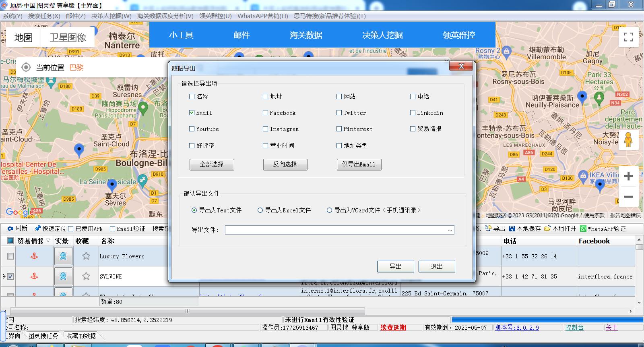Switch map to 卫星图像 view
This screenshot has height=347, width=644.
tap(68, 37)
